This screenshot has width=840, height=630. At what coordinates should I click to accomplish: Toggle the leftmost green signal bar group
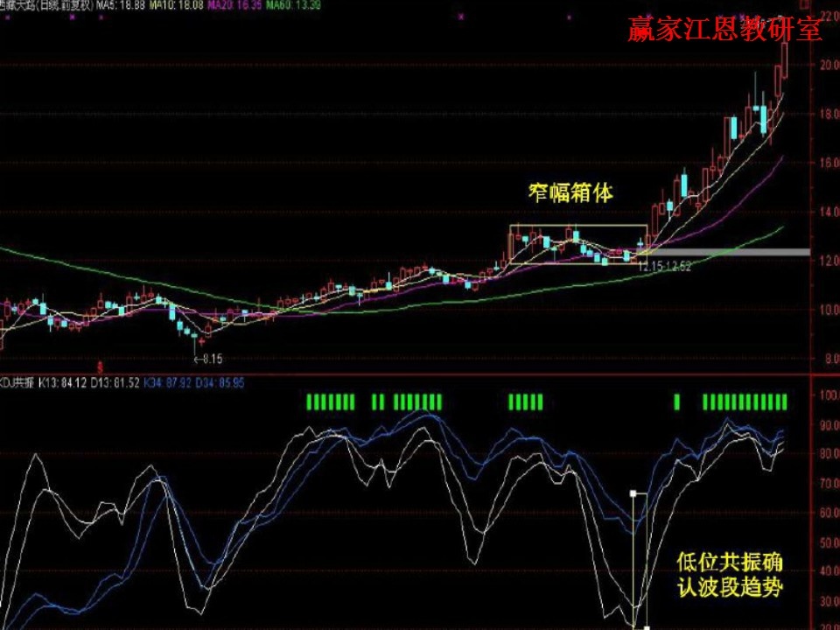point(330,402)
